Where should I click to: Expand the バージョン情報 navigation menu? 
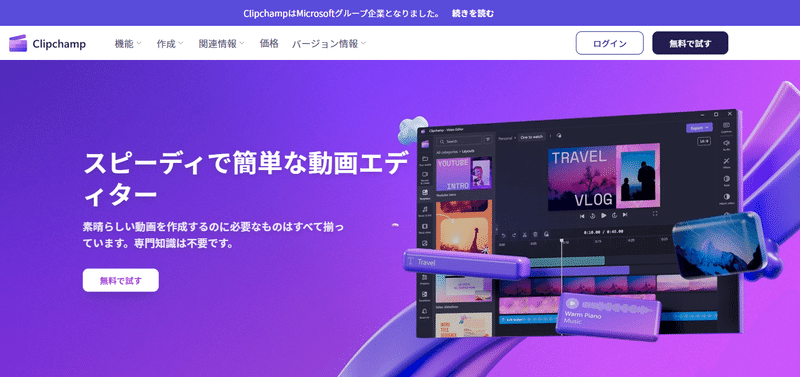click(329, 44)
